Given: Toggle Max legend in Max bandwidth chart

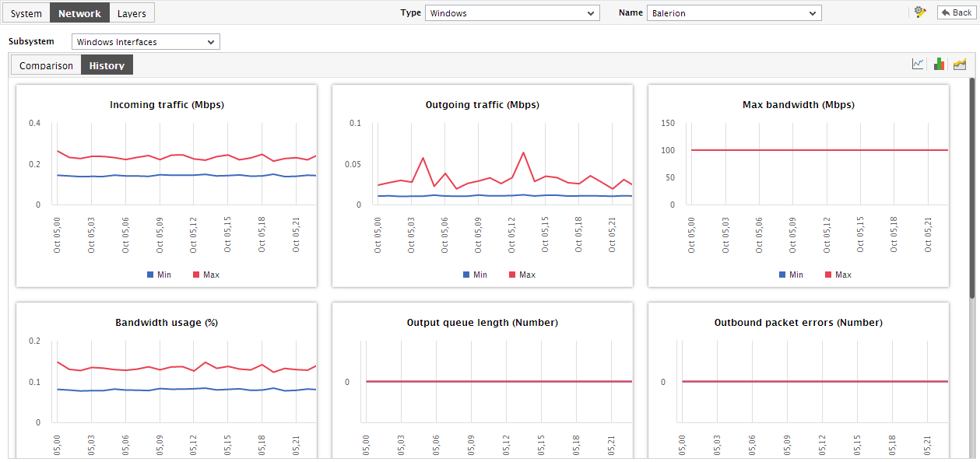Looking at the screenshot, I should [838, 275].
